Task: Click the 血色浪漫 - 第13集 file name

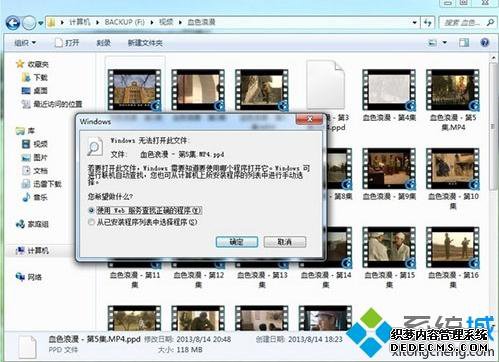Action: [x=262, y=280]
